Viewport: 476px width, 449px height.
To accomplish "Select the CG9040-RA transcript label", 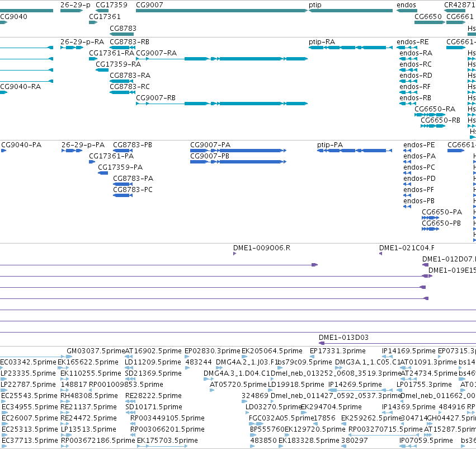I will (20, 87).
